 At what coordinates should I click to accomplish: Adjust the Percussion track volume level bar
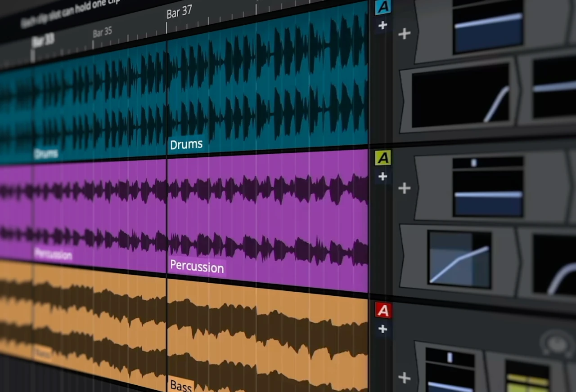[488, 194]
